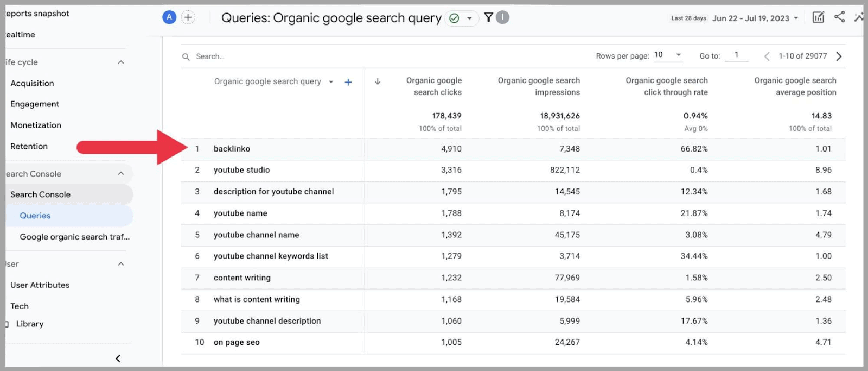
Task: Open Acquisition in the sidebar
Action: [x=32, y=84]
